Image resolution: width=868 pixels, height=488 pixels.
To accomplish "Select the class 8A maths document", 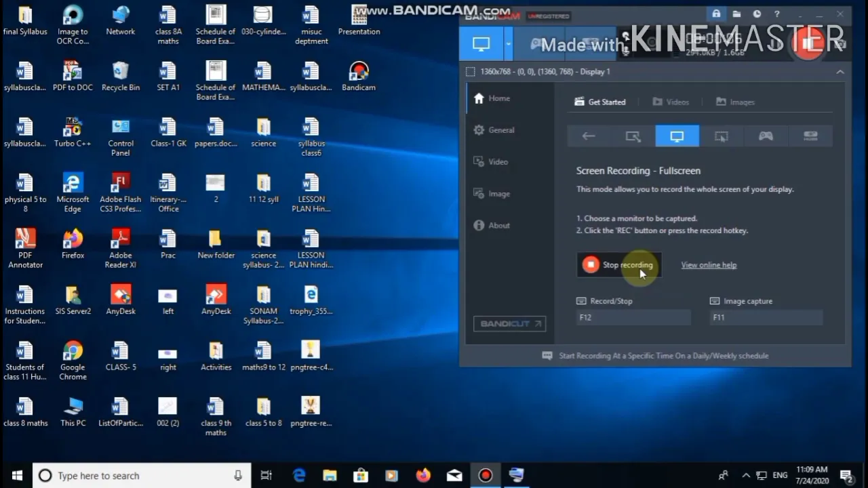I will coord(168,25).
